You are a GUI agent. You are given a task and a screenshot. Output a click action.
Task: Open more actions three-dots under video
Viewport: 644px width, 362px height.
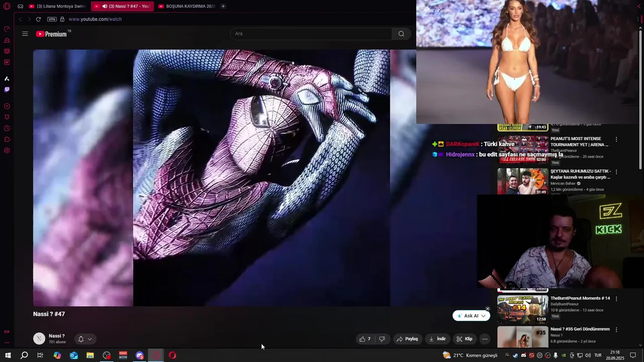coord(485,339)
